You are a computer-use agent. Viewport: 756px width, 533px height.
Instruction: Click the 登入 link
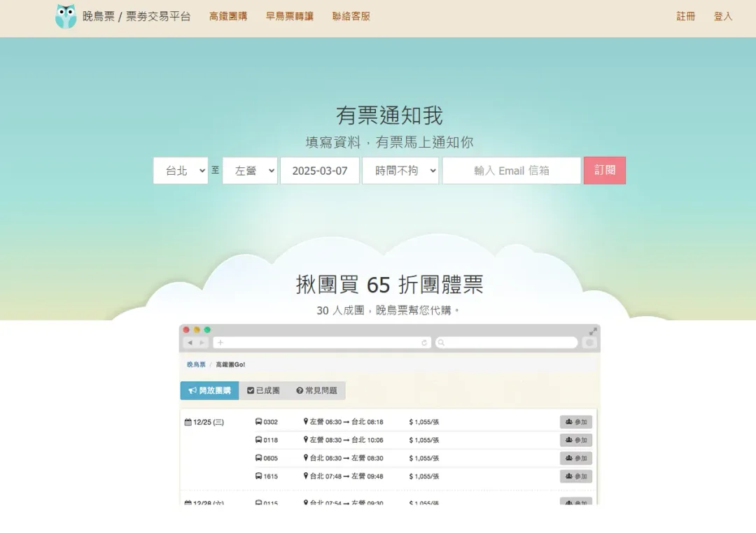[x=722, y=16]
